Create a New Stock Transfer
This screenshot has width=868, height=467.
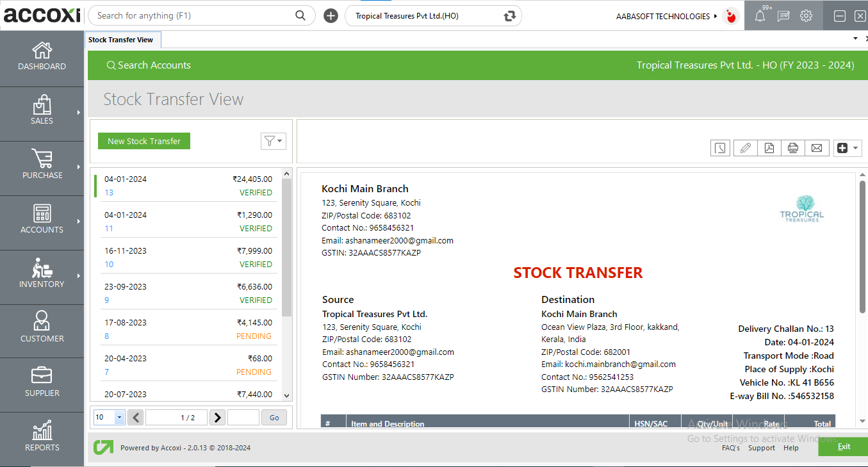click(143, 140)
